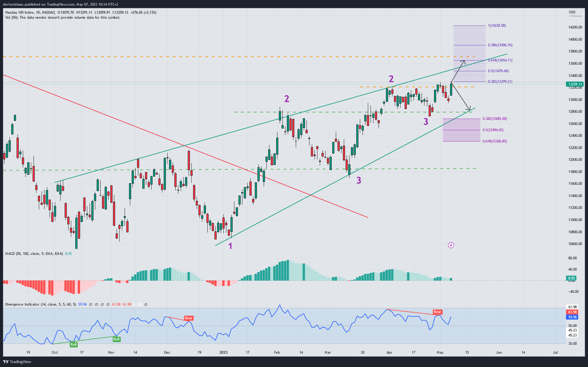Click the Fib label 0.382(12682.00)
The image size is (588, 367).
pos(495,119)
